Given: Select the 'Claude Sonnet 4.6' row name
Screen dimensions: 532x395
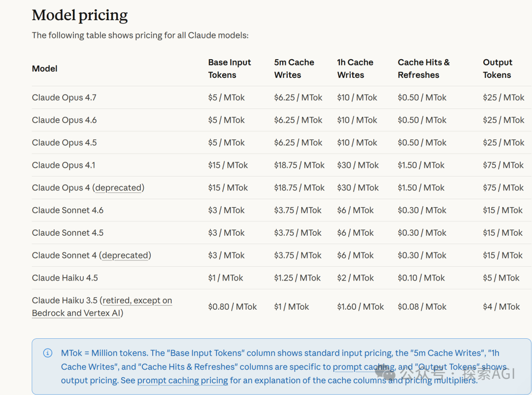Looking at the screenshot, I should [67, 210].
